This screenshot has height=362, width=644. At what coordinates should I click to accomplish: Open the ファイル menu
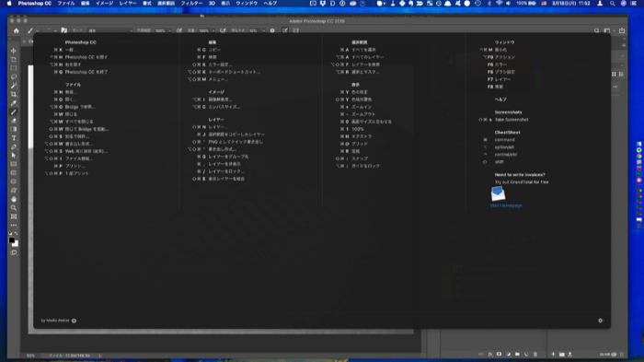pyautogui.click(x=66, y=4)
